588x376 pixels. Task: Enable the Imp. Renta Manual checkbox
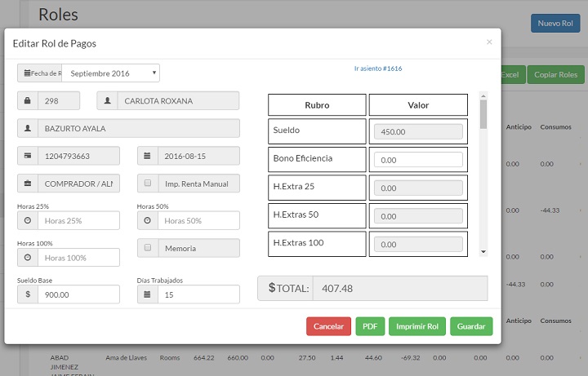click(148, 184)
